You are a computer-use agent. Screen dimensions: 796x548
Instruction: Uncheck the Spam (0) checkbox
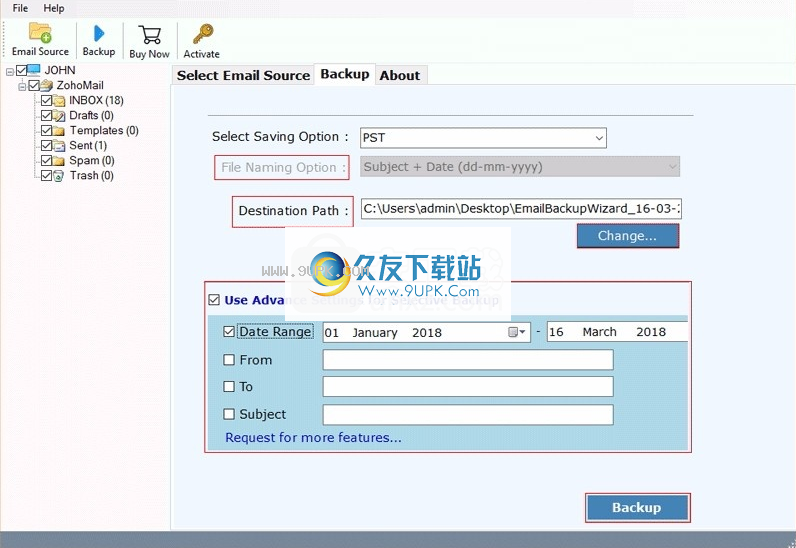pos(46,160)
